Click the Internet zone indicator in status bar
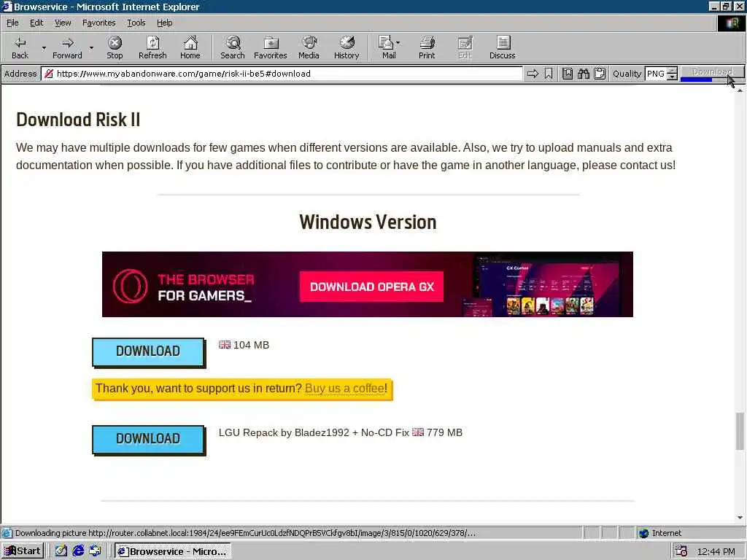 pos(659,533)
